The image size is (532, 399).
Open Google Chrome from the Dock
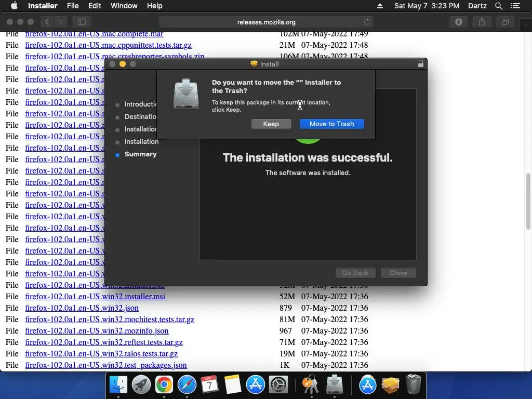pyautogui.click(x=164, y=385)
